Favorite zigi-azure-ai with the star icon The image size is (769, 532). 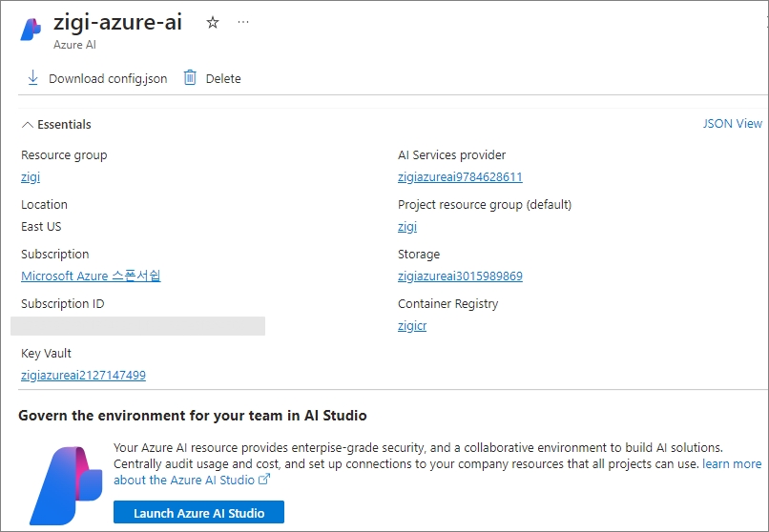pyautogui.click(x=213, y=22)
